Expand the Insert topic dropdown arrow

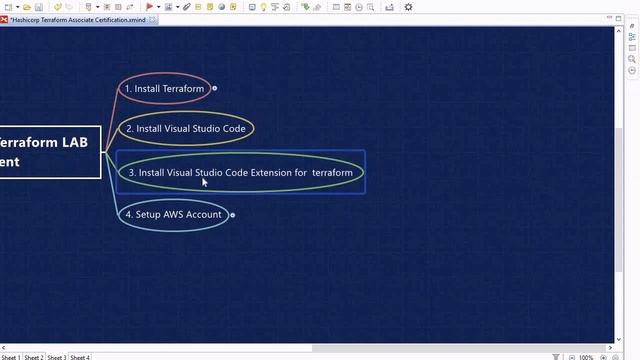click(x=98, y=7)
